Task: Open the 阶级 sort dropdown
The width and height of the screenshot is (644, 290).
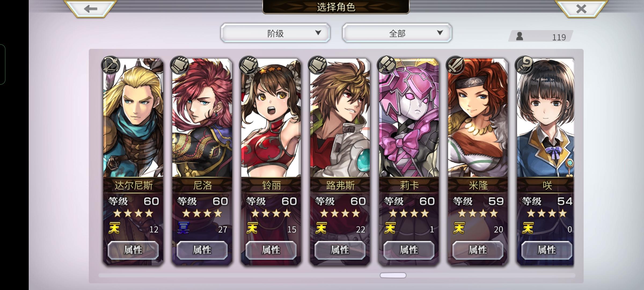Action: click(x=275, y=33)
